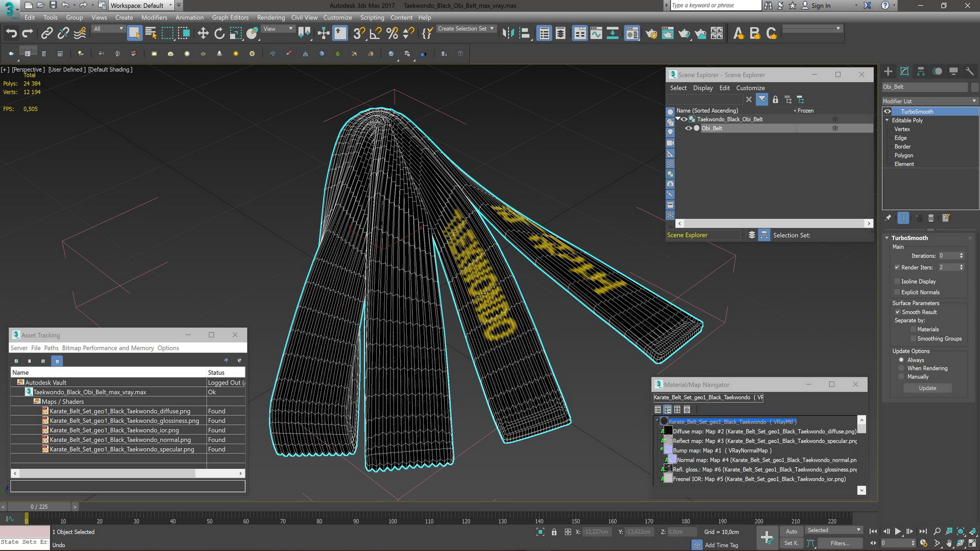
Task: Click the Iterations spinner arrows
Action: point(961,256)
